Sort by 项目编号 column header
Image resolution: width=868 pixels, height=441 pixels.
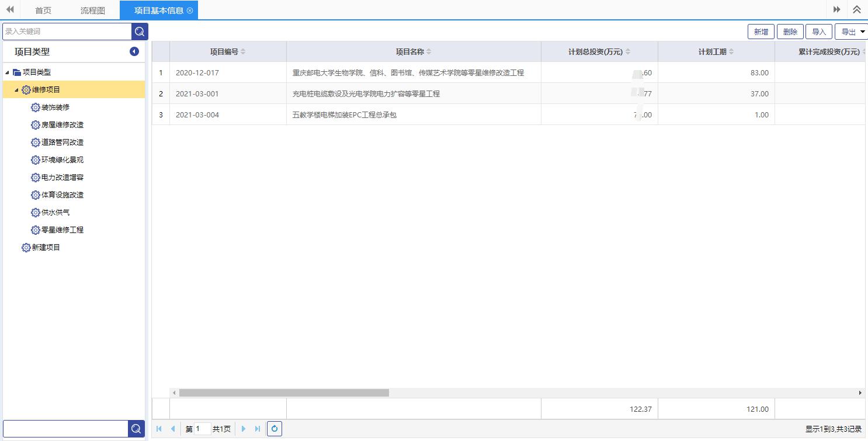[x=227, y=52]
